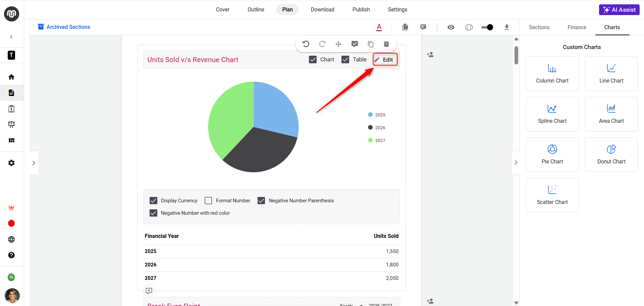Viewport: 644px width, 306px height.
Task: Check the Format Number checkbox
Action: click(x=208, y=201)
